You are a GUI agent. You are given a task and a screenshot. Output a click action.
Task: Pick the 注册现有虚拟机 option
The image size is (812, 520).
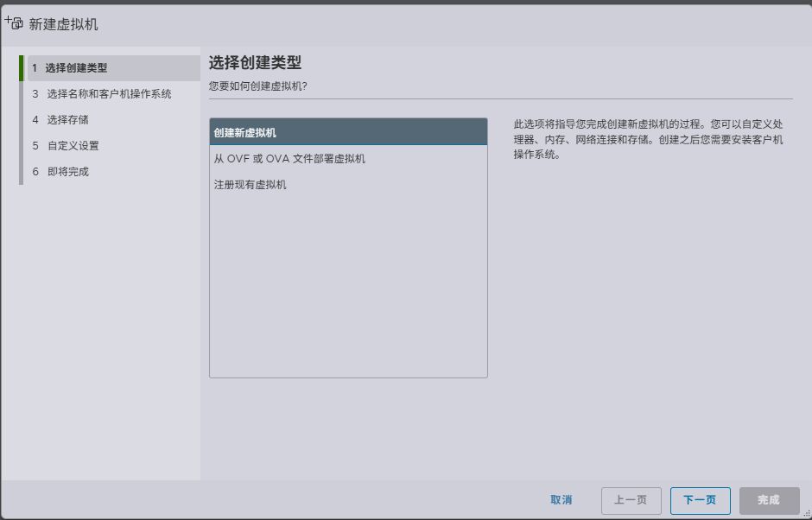(251, 185)
